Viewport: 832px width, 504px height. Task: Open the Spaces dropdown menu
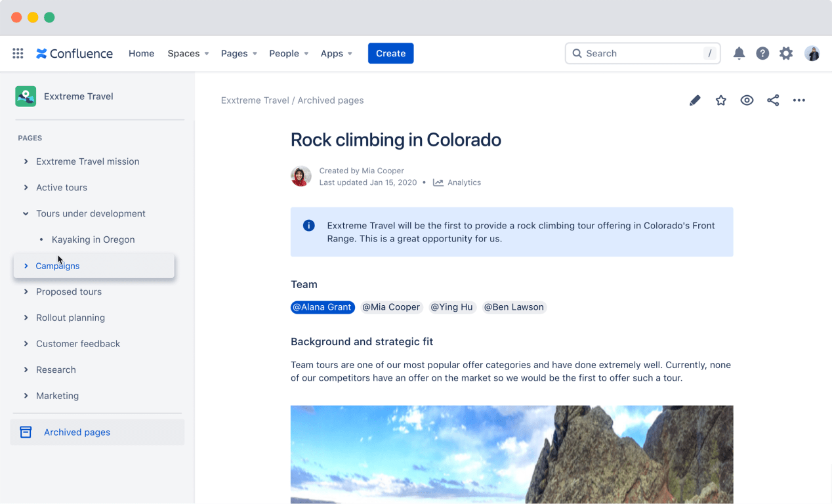click(x=188, y=53)
